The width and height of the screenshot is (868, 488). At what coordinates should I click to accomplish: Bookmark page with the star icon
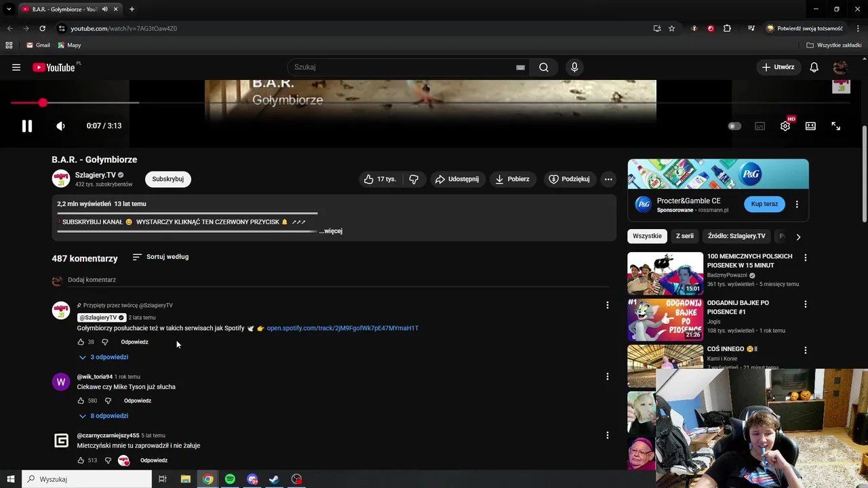click(x=672, y=28)
